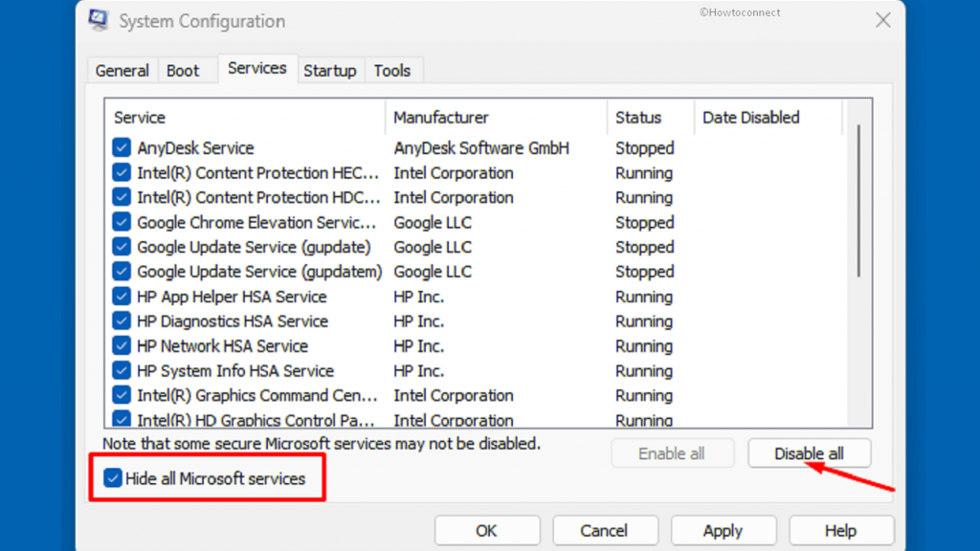Sort by Date Disabled column header

(x=768, y=118)
